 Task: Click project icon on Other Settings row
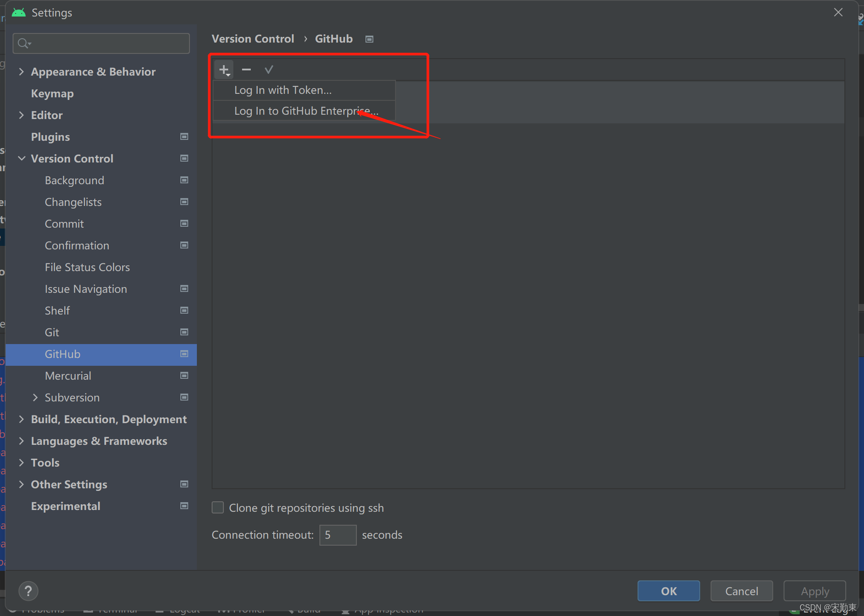click(x=184, y=484)
